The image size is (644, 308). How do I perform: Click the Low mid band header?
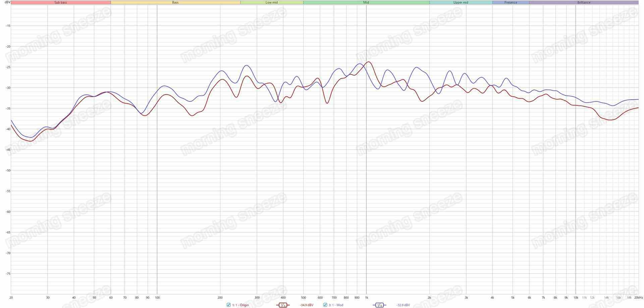(272, 2)
